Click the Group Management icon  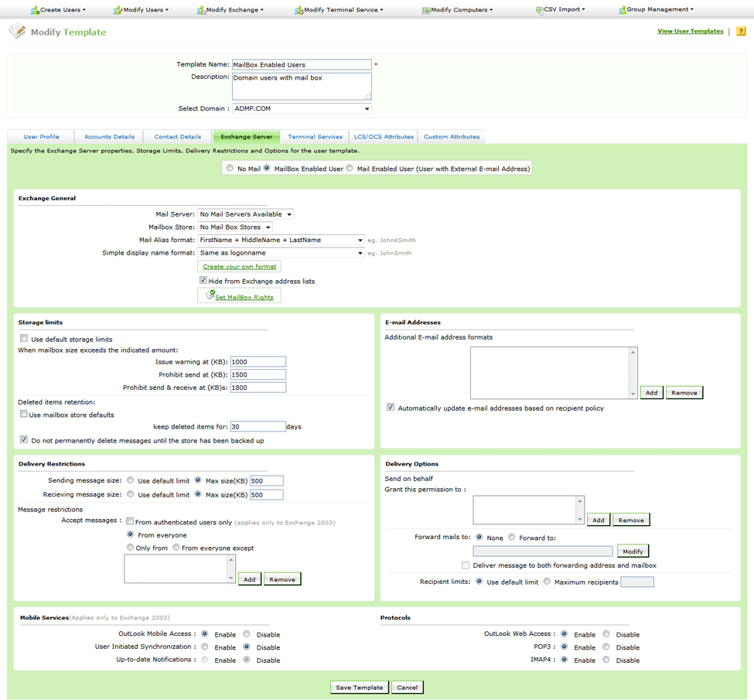point(623,9)
